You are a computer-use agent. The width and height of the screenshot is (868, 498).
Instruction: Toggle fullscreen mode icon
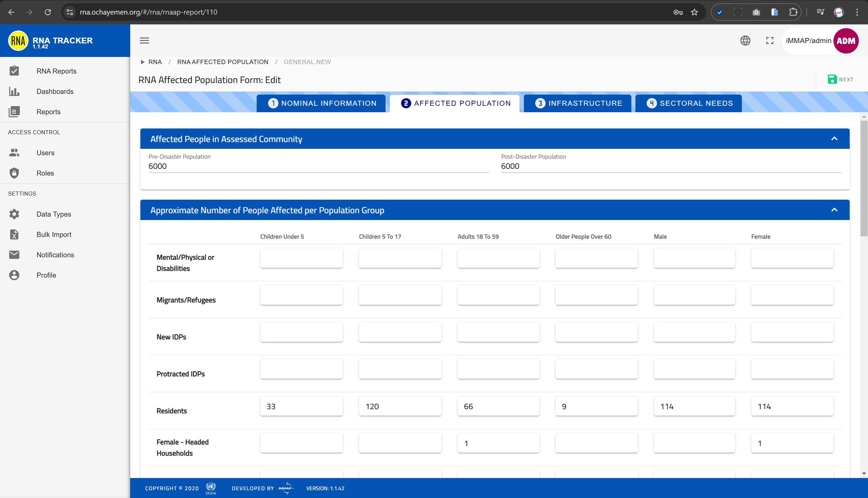coord(770,41)
